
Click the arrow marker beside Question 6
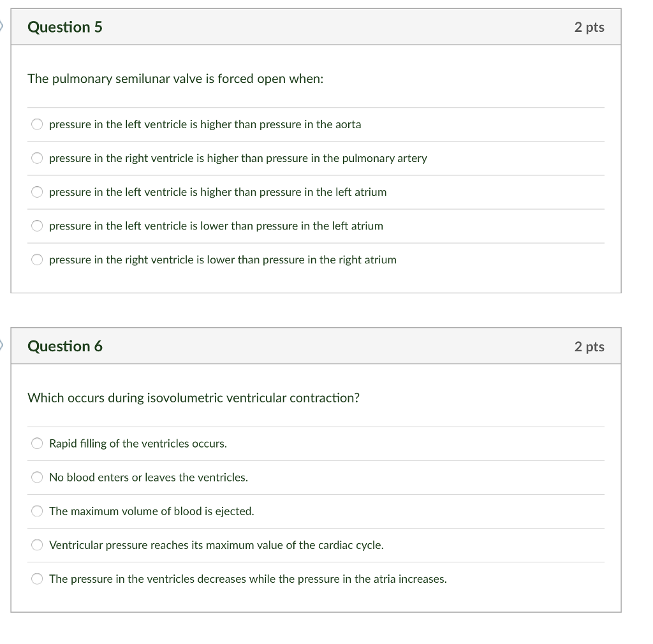pos(3,346)
